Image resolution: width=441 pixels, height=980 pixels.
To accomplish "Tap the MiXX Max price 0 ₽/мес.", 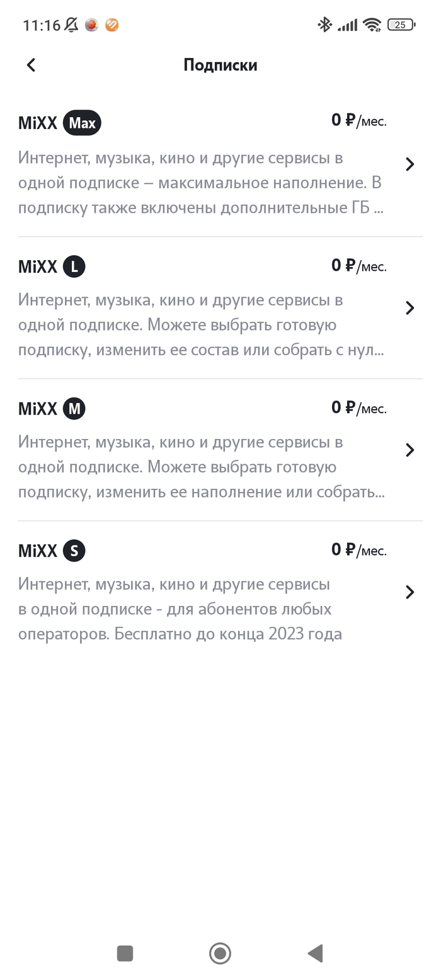I will [x=358, y=120].
